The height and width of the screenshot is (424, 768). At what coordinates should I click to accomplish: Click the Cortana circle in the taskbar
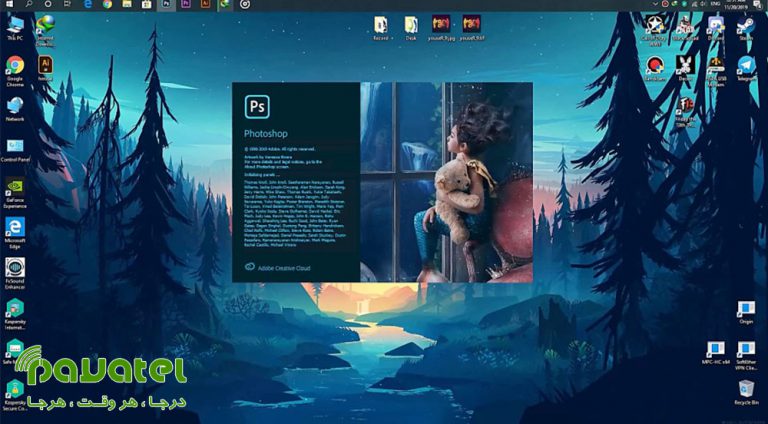(48, 4)
